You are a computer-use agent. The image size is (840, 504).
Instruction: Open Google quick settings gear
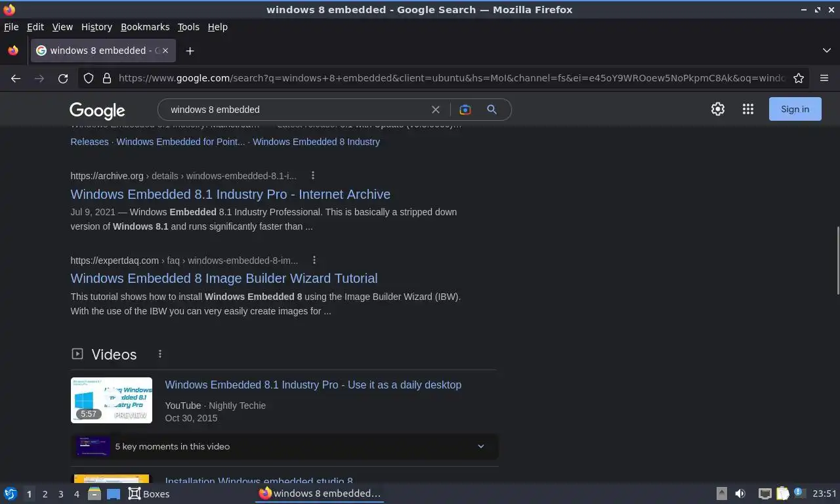point(718,110)
